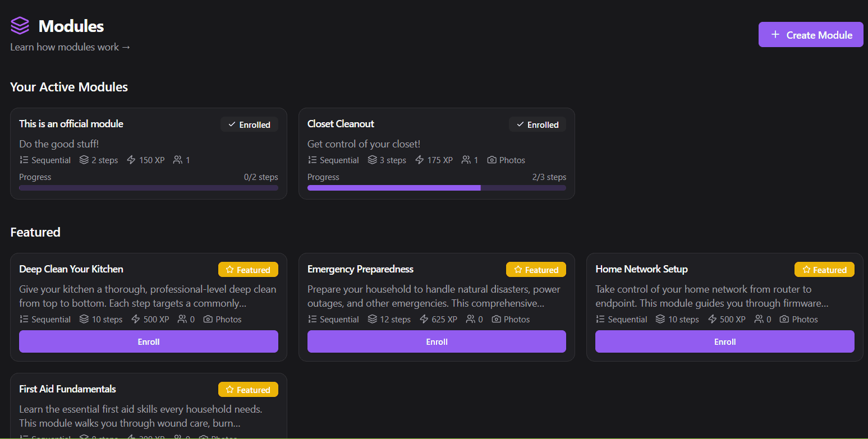868x439 pixels.
Task: Click the star Featured badge on First Aid Fundamentals
Action: 248,389
